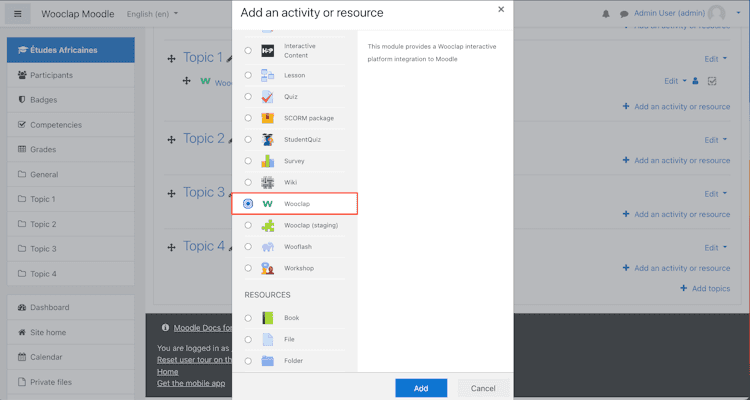Toggle the completion checkbox in Topic 1 activity

712,81
